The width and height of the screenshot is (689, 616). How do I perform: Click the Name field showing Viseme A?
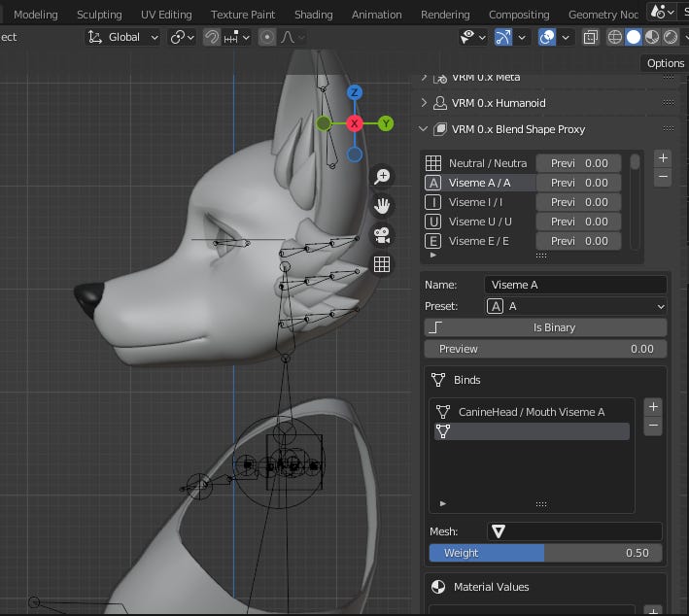pos(575,285)
